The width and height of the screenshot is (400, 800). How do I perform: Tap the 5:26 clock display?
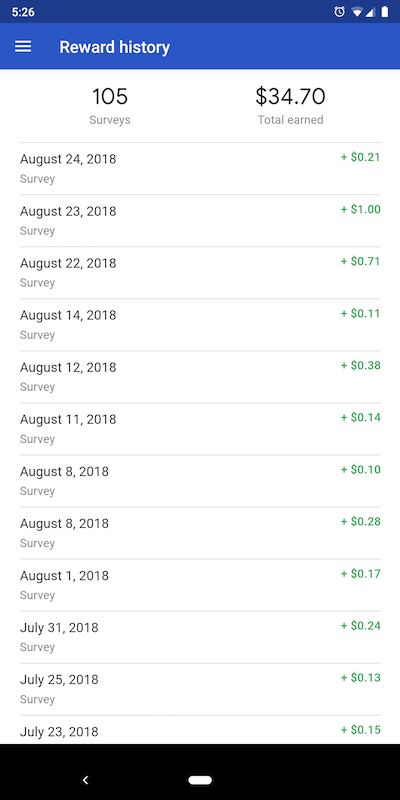tap(23, 12)
